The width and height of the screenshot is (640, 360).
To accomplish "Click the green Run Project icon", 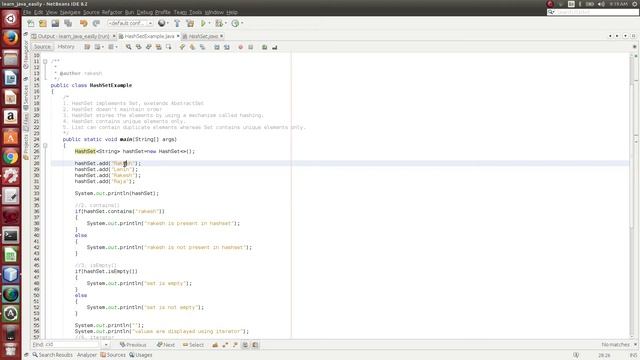I will click(203, 23).
